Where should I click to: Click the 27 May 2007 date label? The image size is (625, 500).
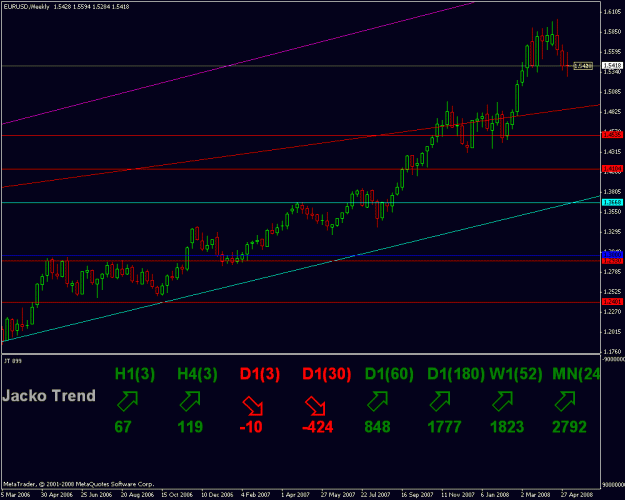338,495
